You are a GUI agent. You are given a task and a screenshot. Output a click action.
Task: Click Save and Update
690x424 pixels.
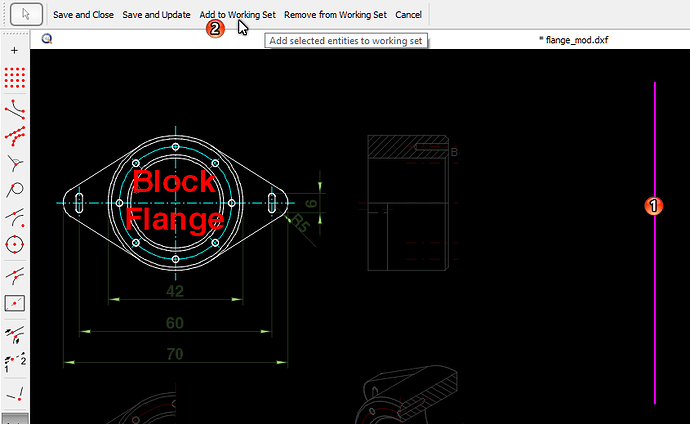tap(156, 15)
